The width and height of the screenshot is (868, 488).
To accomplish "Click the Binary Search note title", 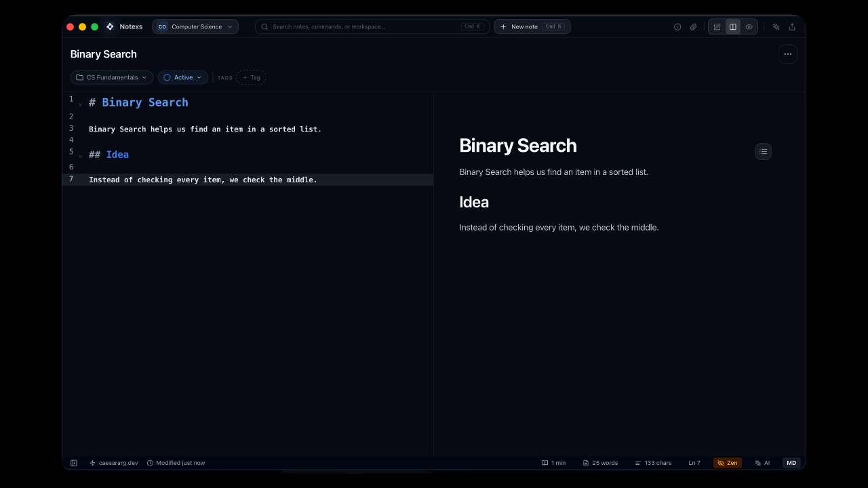I will tap(104, 54).
